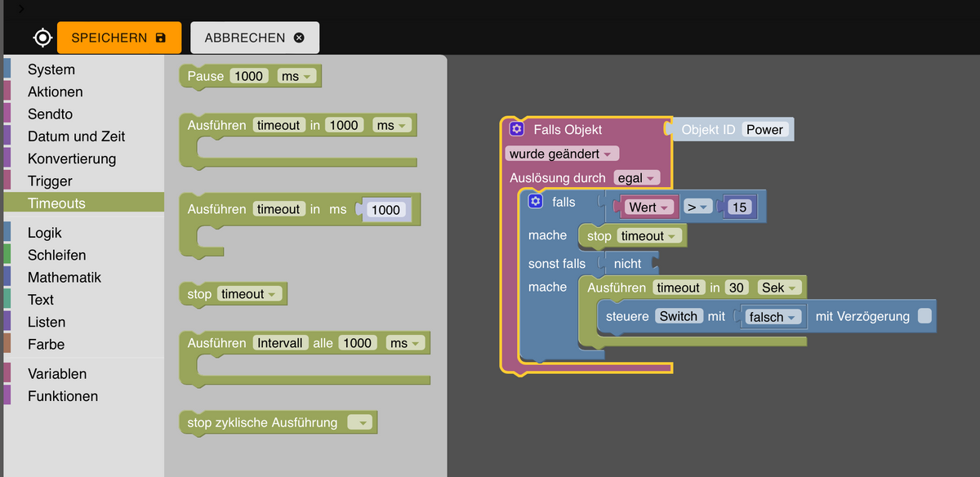Select the Schleifen category
The height and width of the screenshot is (477, 980).
coord(83,256)
